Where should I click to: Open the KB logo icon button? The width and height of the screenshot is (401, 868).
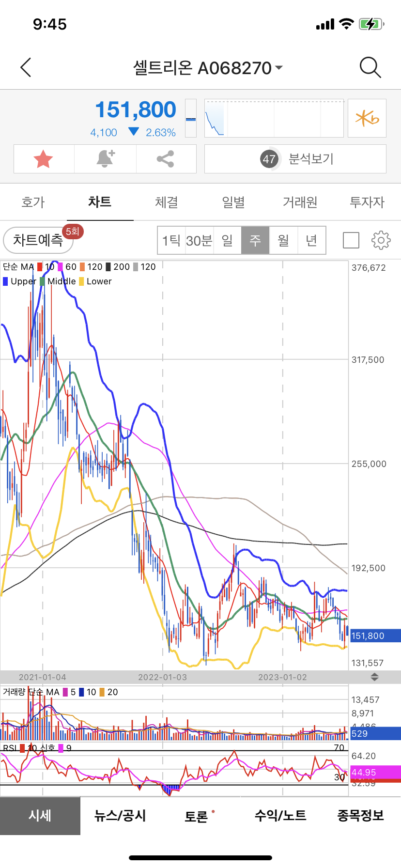367,118
